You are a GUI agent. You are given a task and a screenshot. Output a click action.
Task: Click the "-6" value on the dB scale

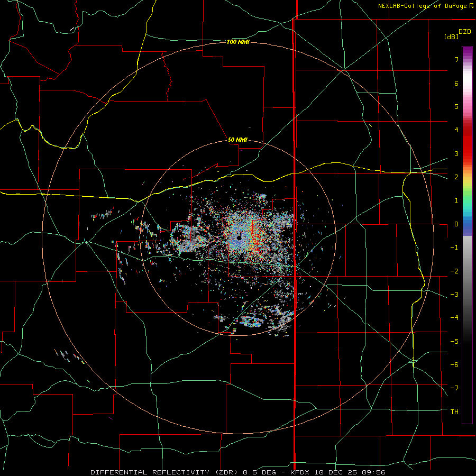(x=454, y=365)
